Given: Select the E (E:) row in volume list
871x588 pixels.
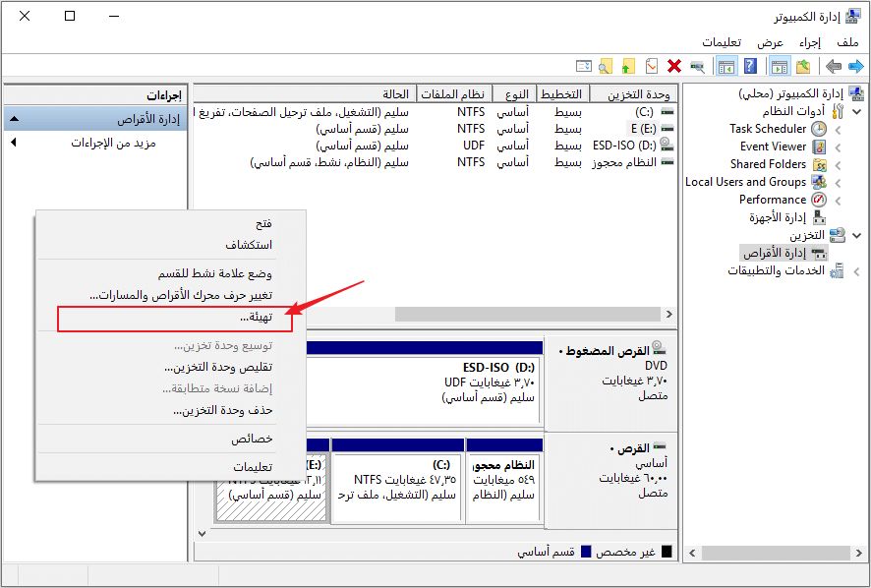Looking at the screenshot, I should tap(435, 129).
